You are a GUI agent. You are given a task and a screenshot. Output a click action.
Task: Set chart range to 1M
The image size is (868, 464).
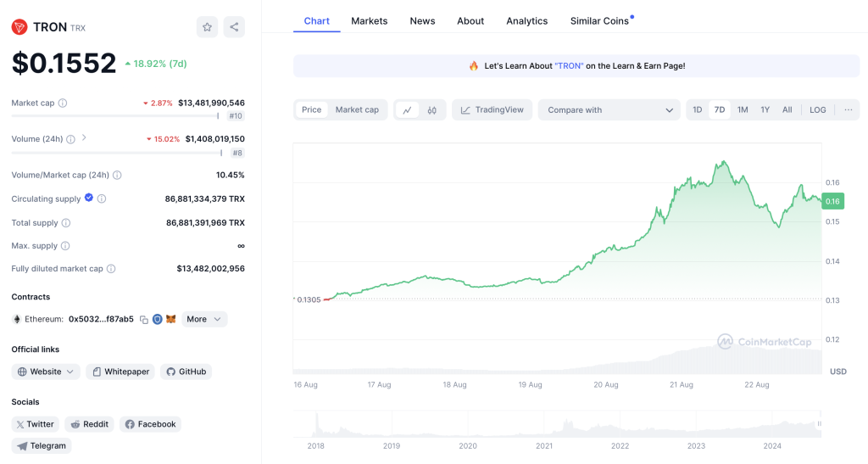(x=743, y=109)
